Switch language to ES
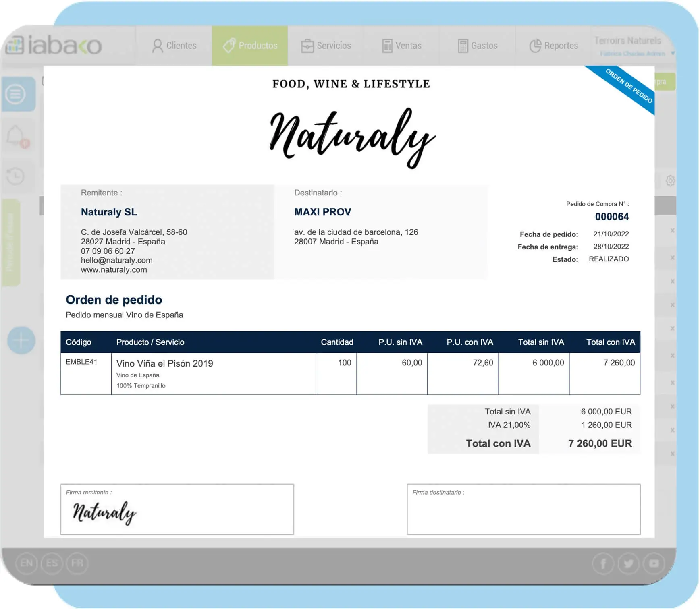The height and width of the screenshot is (609, 700). click(52, 563)
